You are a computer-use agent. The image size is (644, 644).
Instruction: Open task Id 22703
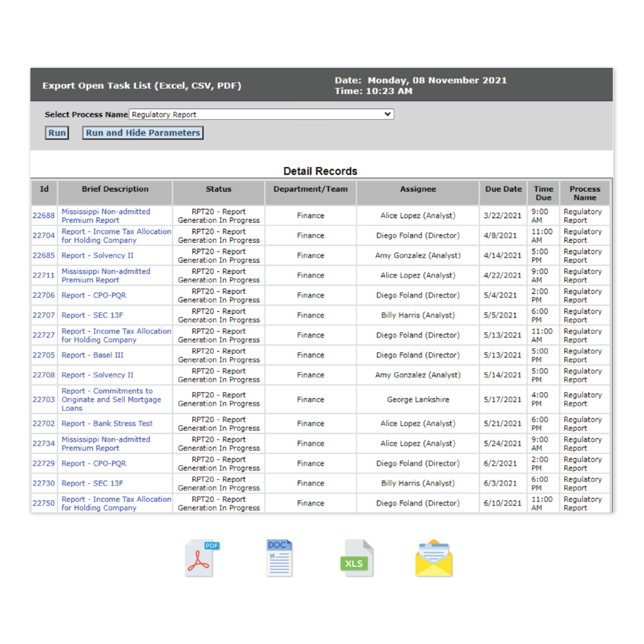[44, 399]
